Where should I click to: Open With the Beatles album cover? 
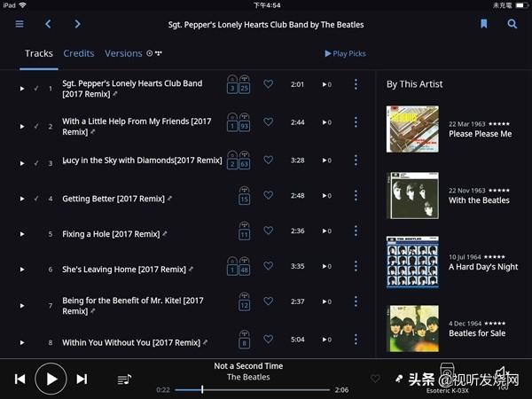tap(412, 195)
